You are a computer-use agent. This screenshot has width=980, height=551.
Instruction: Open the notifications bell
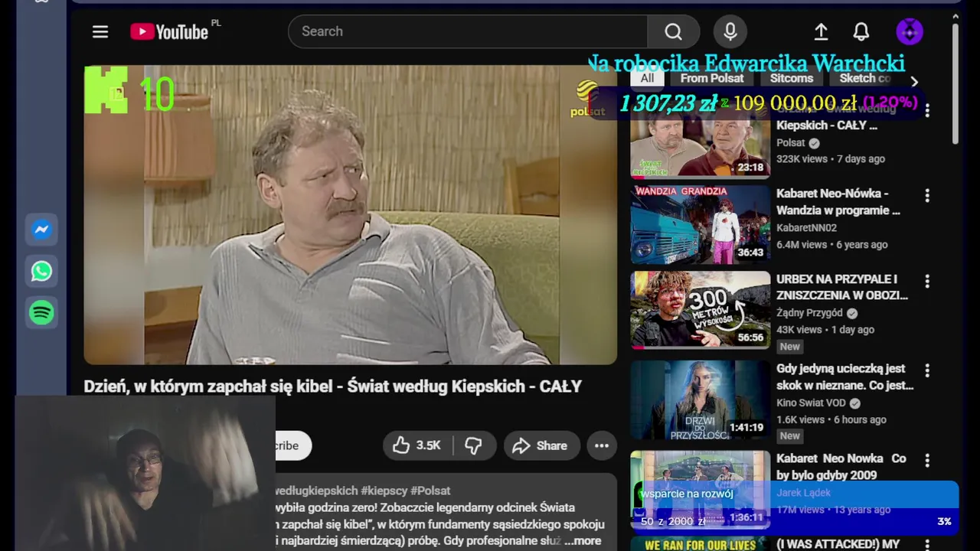click(x=861, y=31)
